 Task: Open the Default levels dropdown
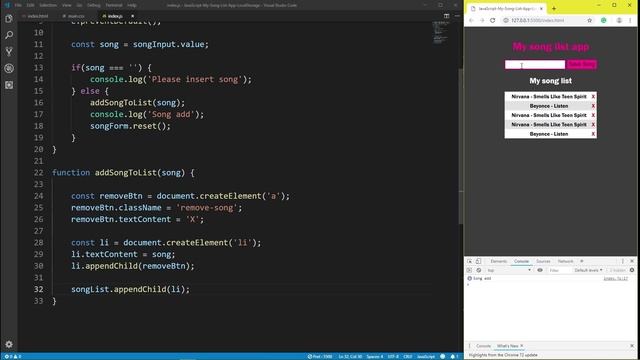[x=588, y=270]
